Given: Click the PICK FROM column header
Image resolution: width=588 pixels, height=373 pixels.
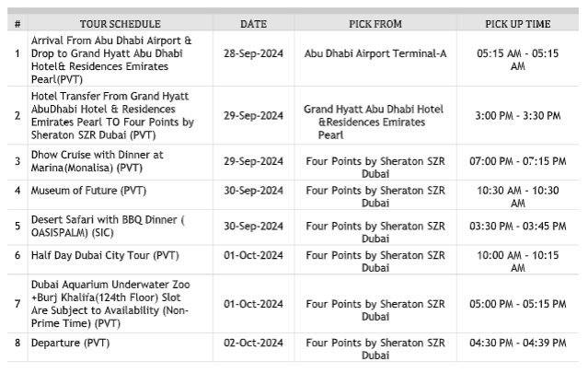Looking at the screenshot, I should click(x=375, y=24).
